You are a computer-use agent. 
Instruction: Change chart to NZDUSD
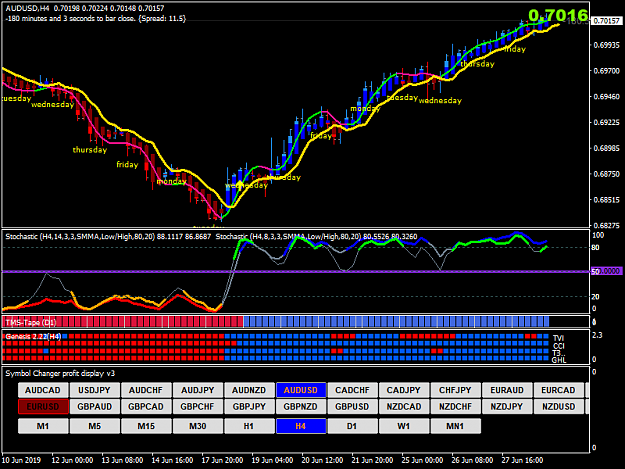[x=558, y=407]
